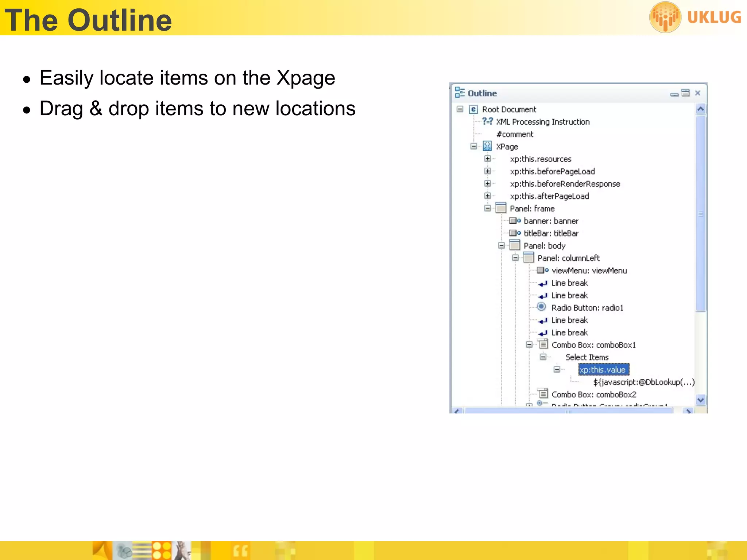Maximize the Outline panel
Screen dimensions: 747x560
(x=685, y=93)
